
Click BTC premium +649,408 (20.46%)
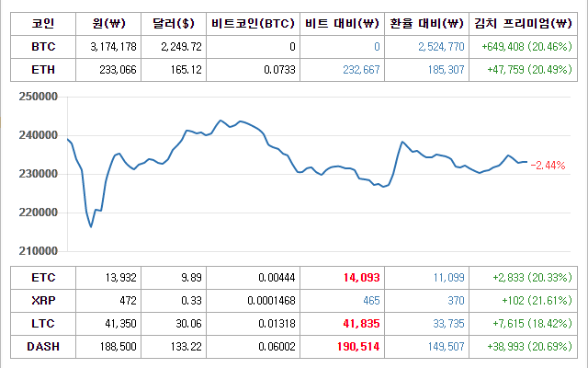526,47
